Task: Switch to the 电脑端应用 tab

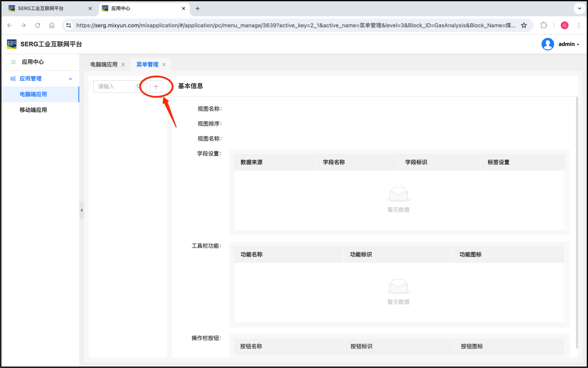Action: (104, 65)
